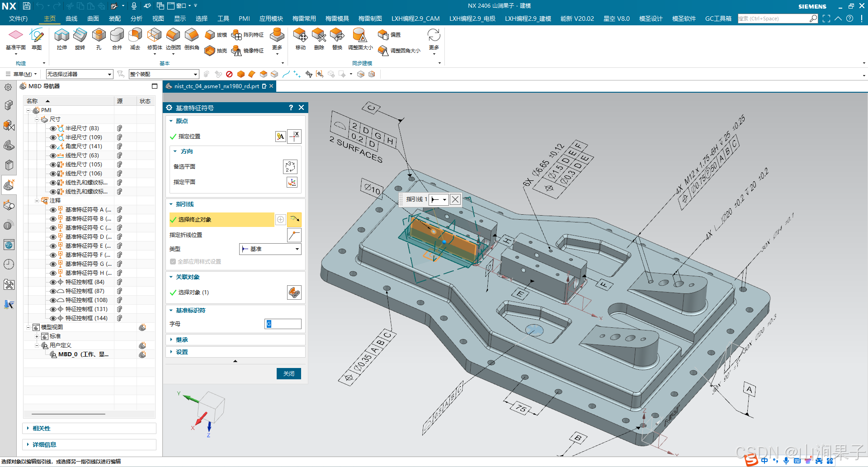Toggle visibility of 特征控制框 (144)
Screen dimensions: 868x467
pos(53,318)
